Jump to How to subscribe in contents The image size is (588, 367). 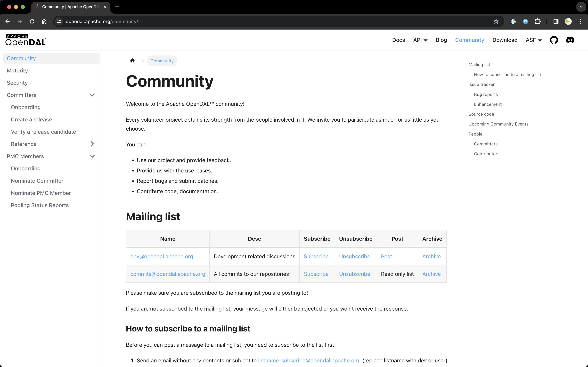click(507, 74)
